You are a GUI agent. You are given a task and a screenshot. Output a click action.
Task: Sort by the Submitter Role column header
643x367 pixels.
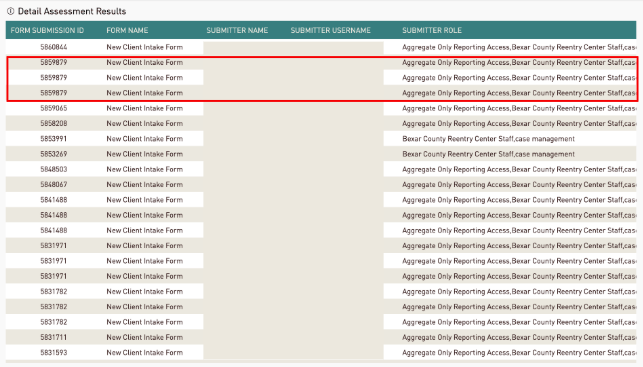point(432,30)
